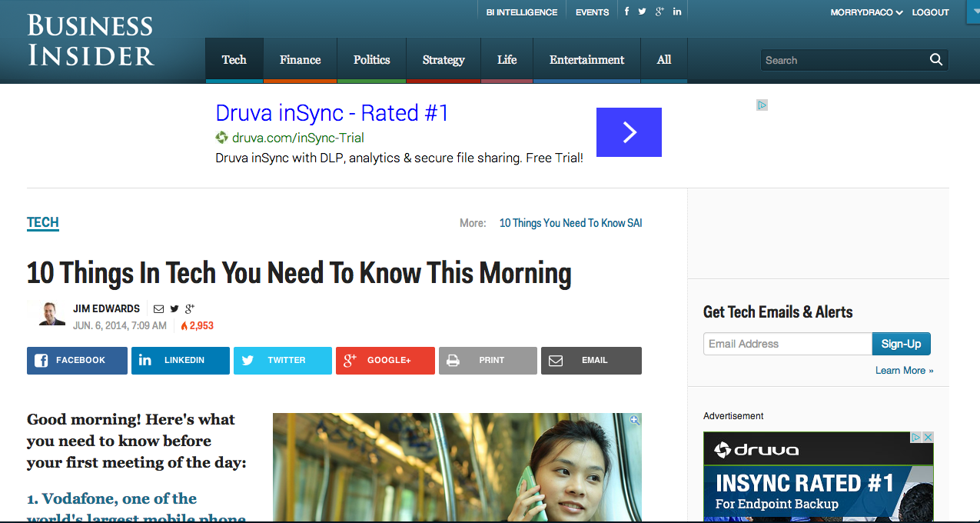The width and height of the screenshot is (980, 523).
Task: Open the All nav tab
Action: [x=664, y=60]
